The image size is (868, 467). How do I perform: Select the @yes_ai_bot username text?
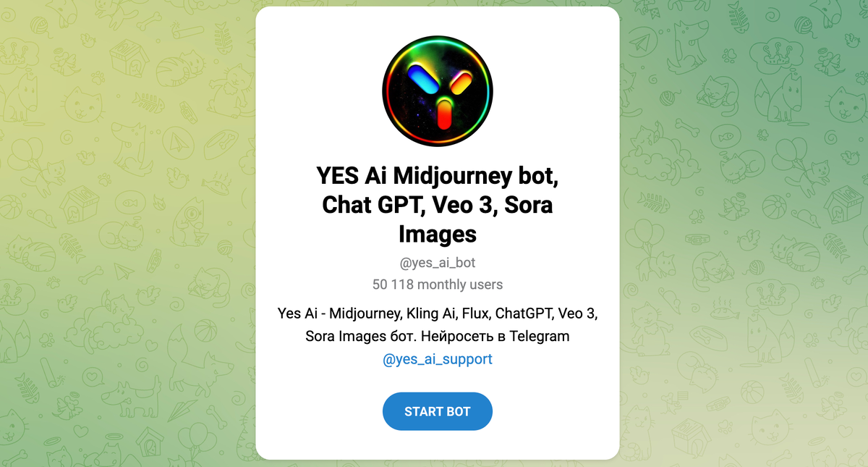tap(438, 262)
